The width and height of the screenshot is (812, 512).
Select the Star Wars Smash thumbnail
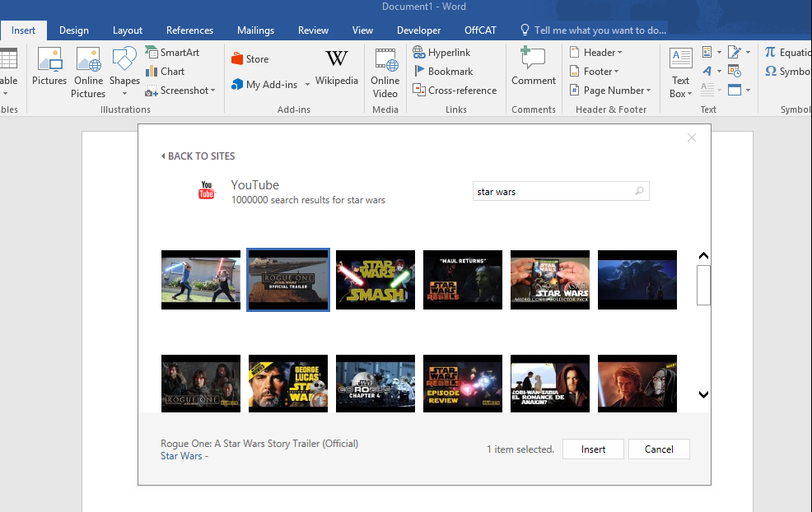376,280
